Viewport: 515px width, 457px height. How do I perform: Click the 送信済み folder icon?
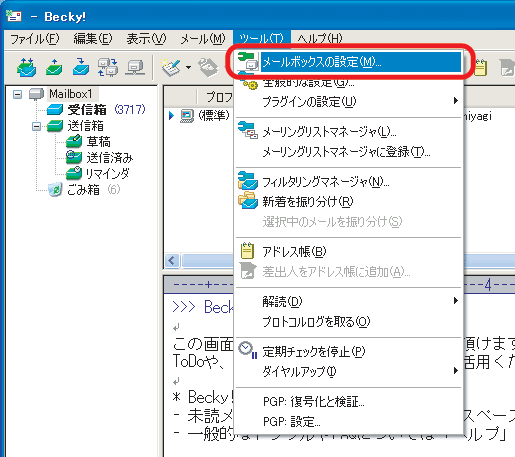click(74, 157)
